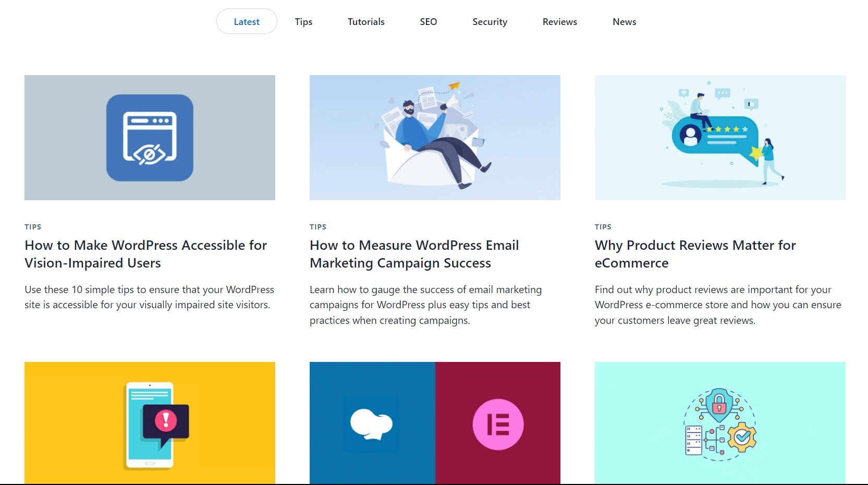Open the Tutorials category tab
The image size is (868, 485).
(366, 21)
